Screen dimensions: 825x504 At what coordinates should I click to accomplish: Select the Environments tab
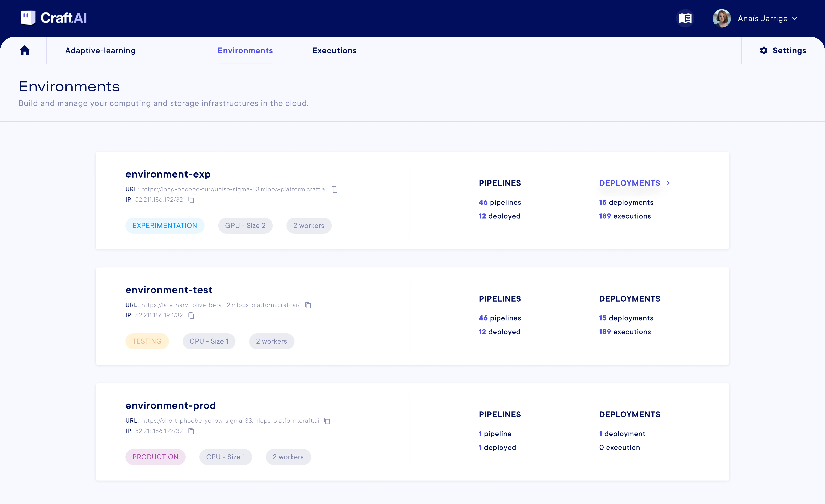coord(245,50)
